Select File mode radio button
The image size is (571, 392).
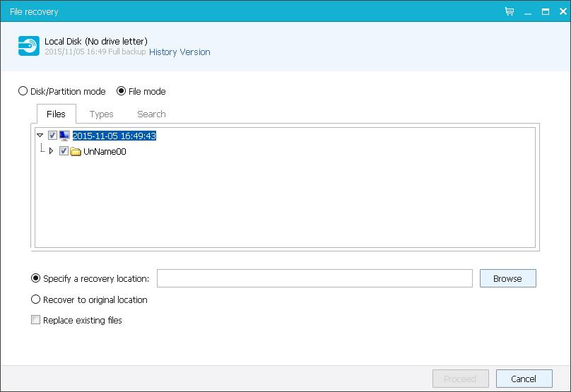tap(122, 91)
